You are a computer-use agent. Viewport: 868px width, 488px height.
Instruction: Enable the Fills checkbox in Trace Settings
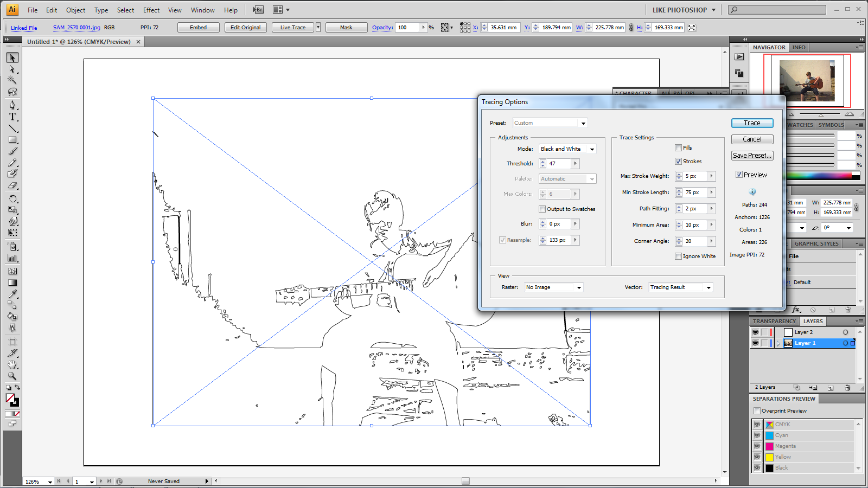pos(679,147)
